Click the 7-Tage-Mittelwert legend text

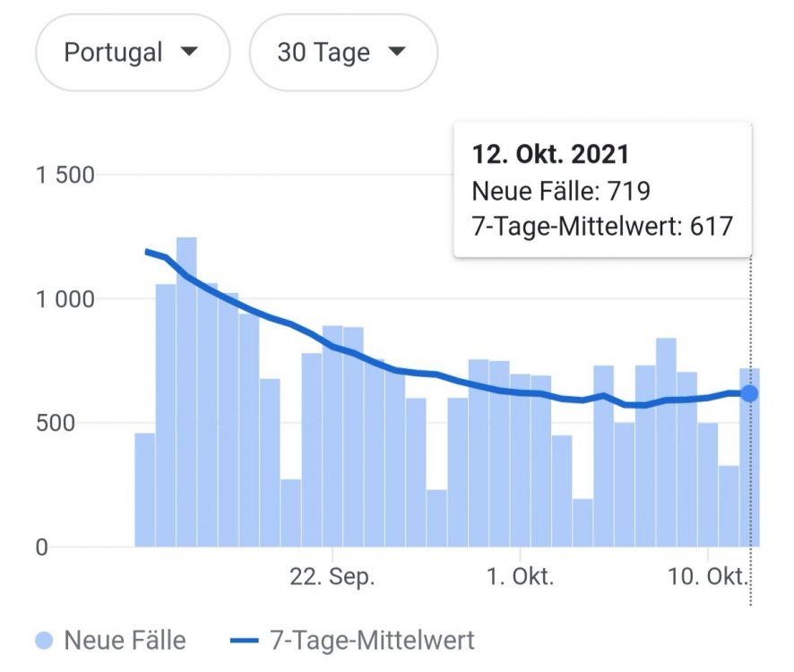coord(372,641)
